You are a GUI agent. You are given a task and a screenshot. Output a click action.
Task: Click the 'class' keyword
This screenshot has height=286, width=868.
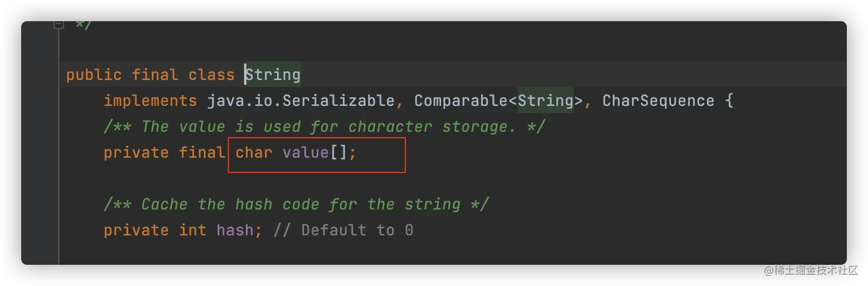click(x=211, y=75)
